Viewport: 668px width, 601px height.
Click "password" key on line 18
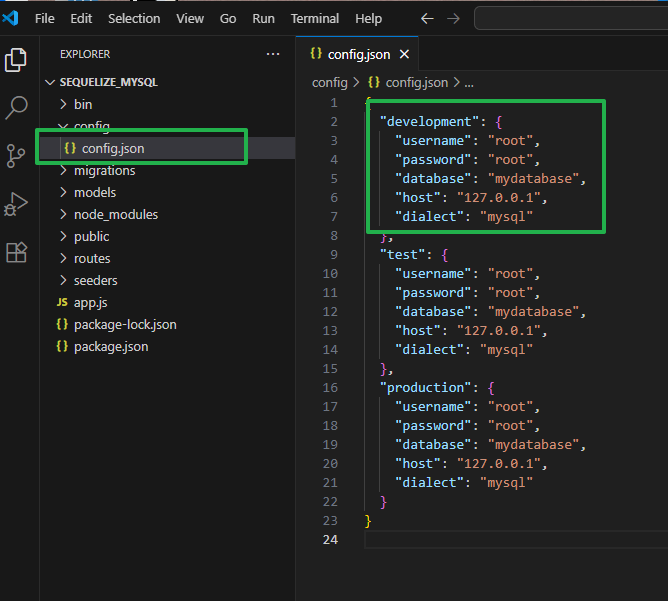click(x=433, y=426)
